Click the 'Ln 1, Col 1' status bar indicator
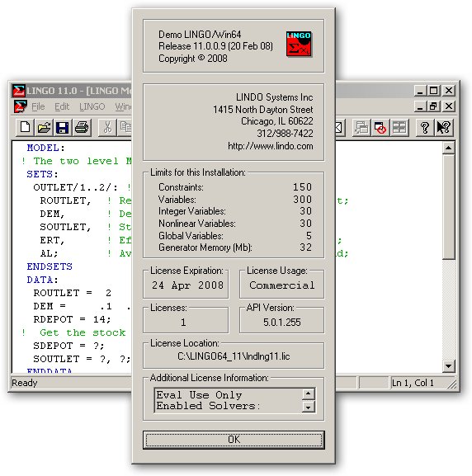This screenshot has width=472, height=476. [x=413, y=383]
